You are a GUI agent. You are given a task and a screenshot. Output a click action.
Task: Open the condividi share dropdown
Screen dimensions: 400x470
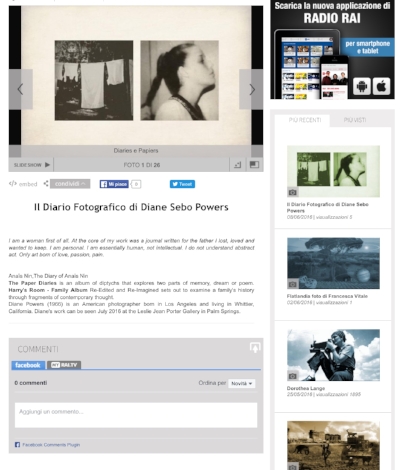click(x=70, y=184)
